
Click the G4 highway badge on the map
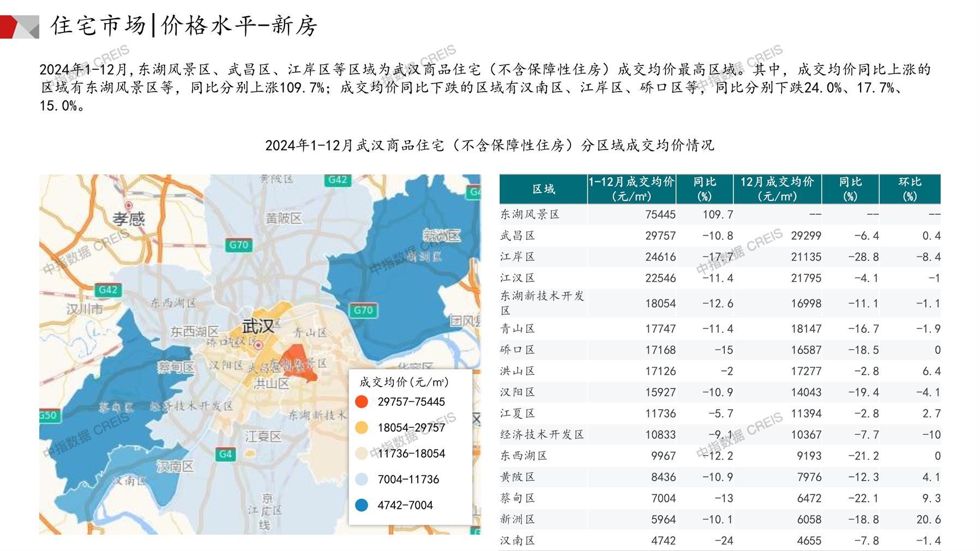[x=225, y=454]
